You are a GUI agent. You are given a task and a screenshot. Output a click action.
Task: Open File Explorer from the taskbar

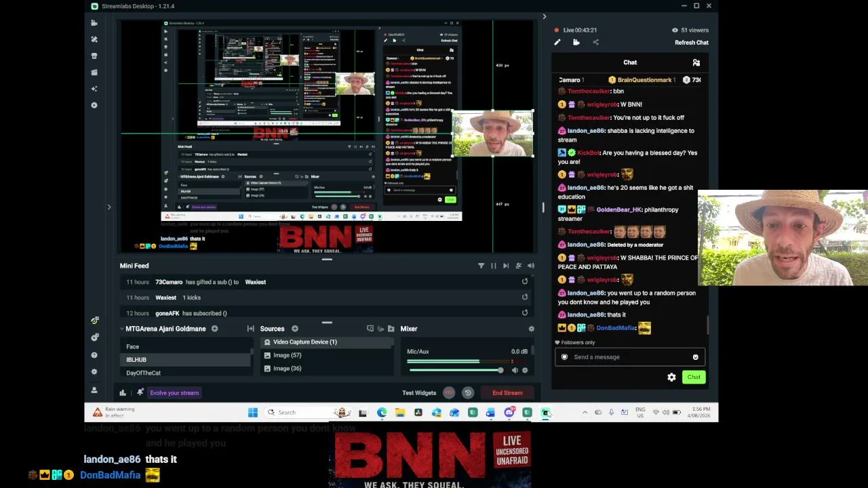coord(400,412)
